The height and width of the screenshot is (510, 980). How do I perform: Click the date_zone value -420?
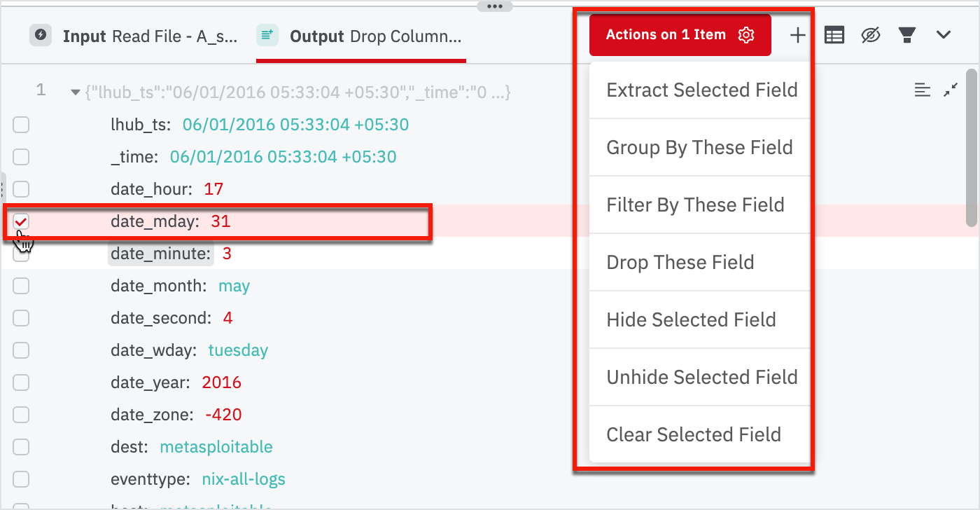[223, 415]
